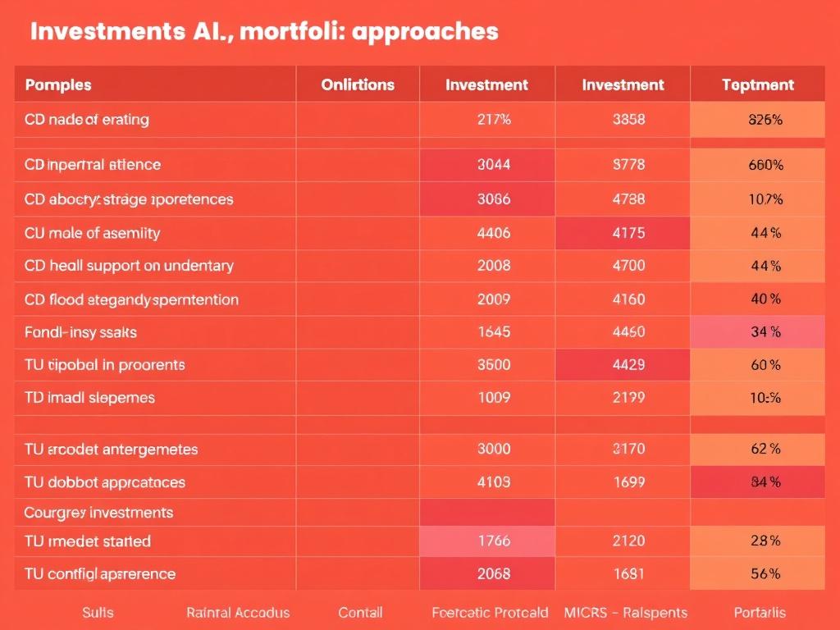
Task: Click the red 4429 cell
Action: pos(628,364)
